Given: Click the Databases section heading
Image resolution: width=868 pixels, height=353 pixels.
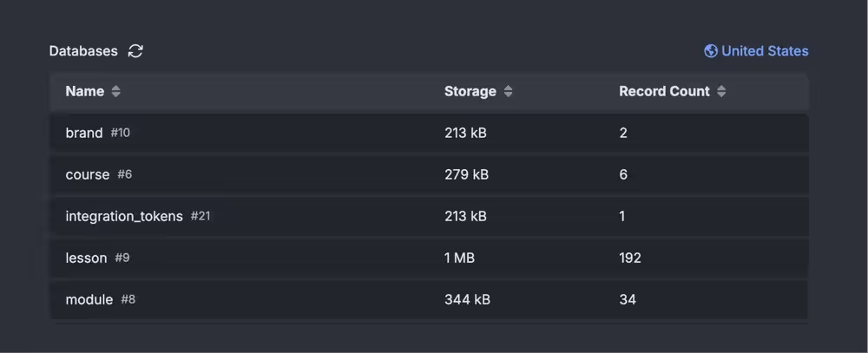Looking at the screenshot, I should [83, 51].
